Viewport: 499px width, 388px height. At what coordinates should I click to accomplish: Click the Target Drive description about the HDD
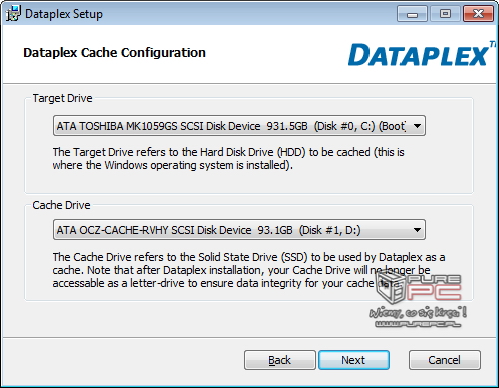click(x=229, y=159)
